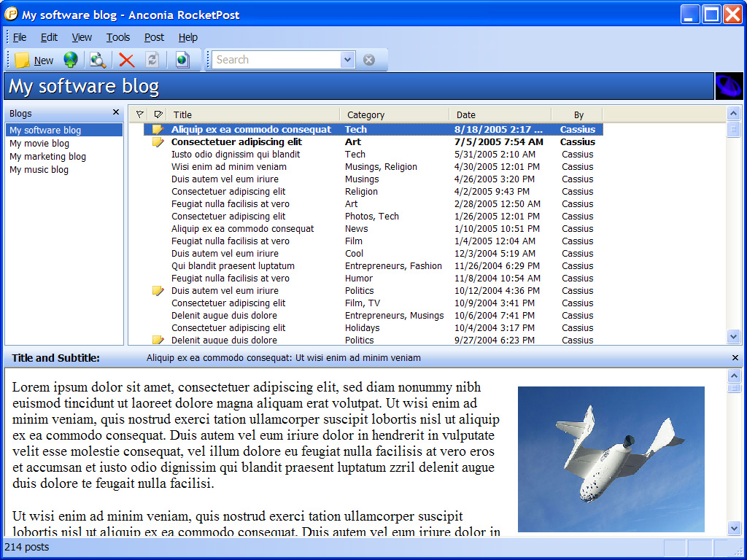Click the grey refresh toolbar icon

tap(152, 60)
